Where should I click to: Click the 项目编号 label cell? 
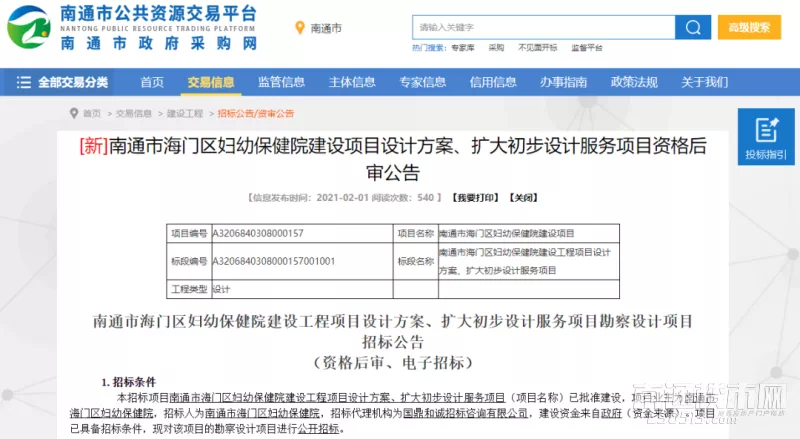pos(189,233)
